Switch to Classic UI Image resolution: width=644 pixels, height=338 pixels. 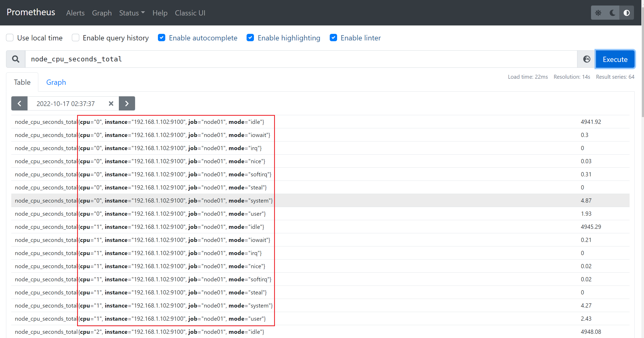coord(190,13)
